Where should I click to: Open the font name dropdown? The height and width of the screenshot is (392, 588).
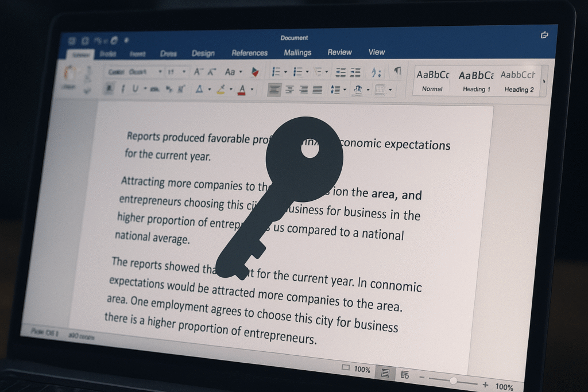coord(160,71)
